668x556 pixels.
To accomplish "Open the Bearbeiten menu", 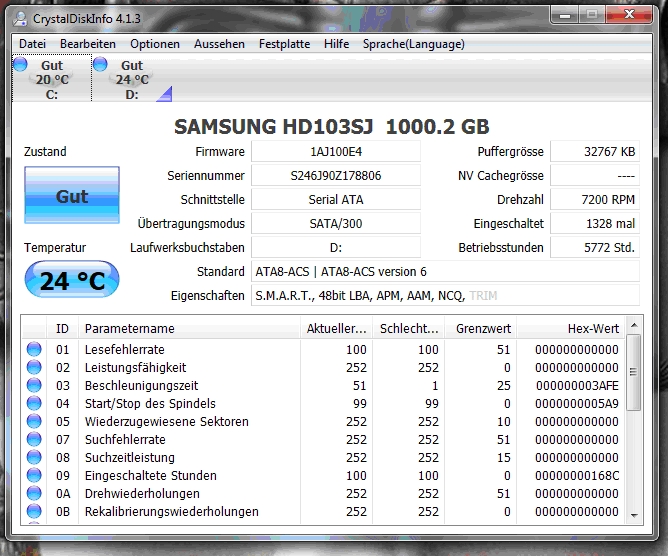I will click(x=88, y=44).
